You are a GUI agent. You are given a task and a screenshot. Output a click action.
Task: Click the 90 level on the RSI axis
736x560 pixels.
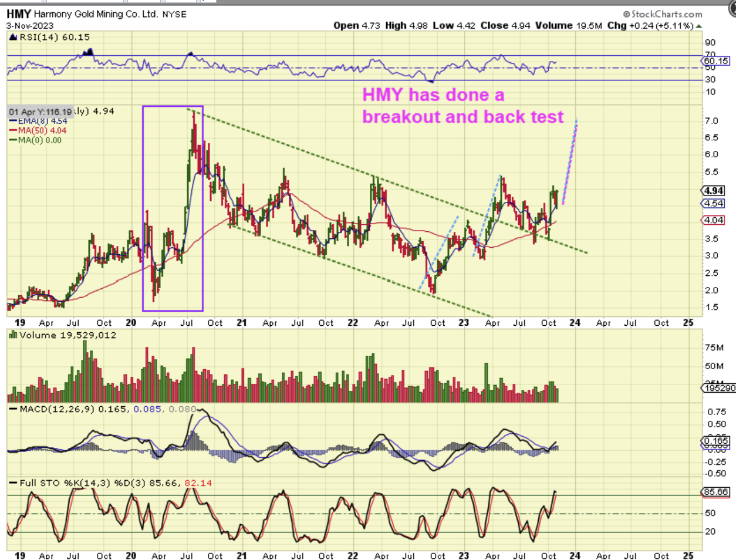tap(710, 42)
